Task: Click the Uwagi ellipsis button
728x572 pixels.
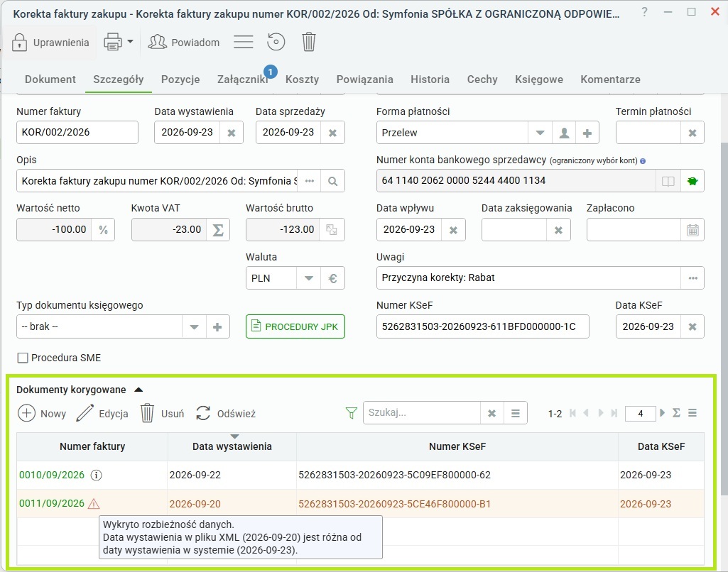Action: click(692, 278)
